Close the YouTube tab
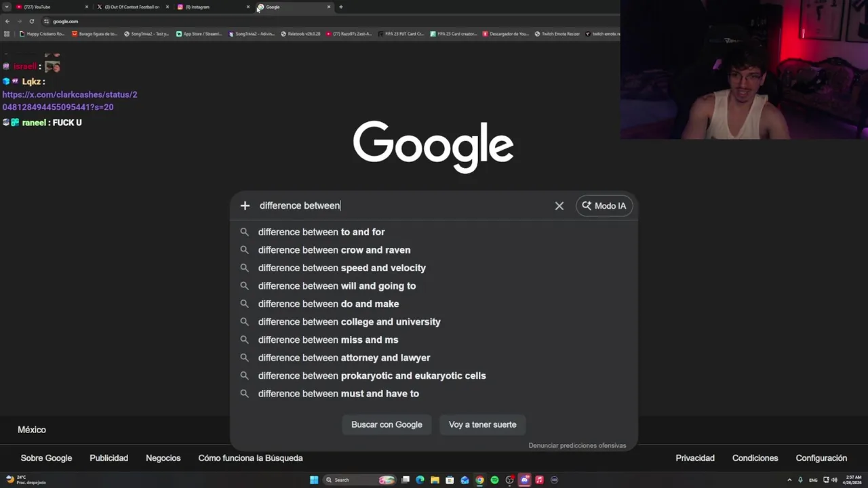The width and height of the screenshot is (868, 488). tap(86, 7)
